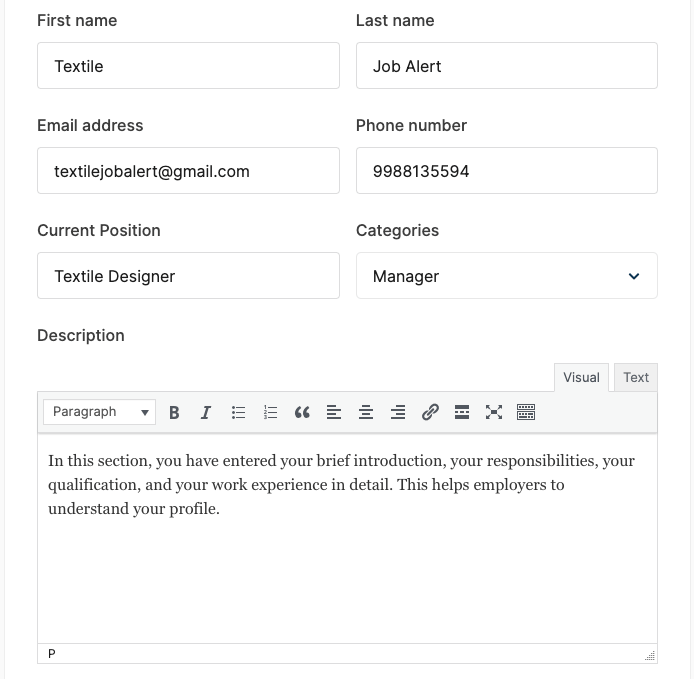The height and width of the screenshot is (679, 694).
Task: Toggle bold formatting in editor toolbar
Action: tap(174, 412)
